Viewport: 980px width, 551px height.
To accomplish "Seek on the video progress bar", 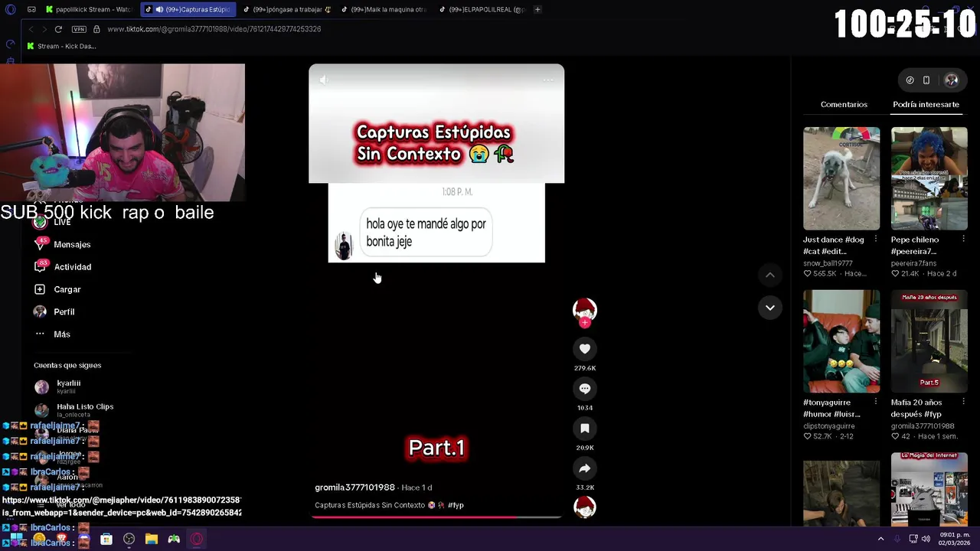I will tap(436, 517).
